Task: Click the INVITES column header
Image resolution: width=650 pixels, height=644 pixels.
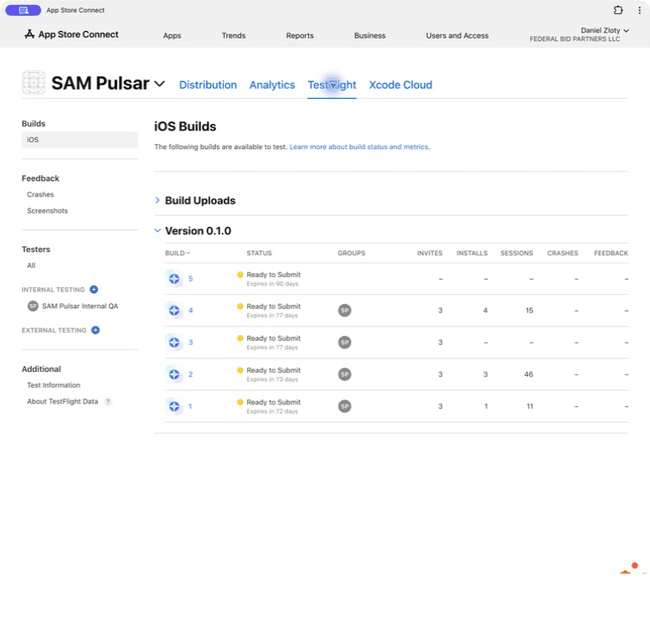Action: (430, 253)
